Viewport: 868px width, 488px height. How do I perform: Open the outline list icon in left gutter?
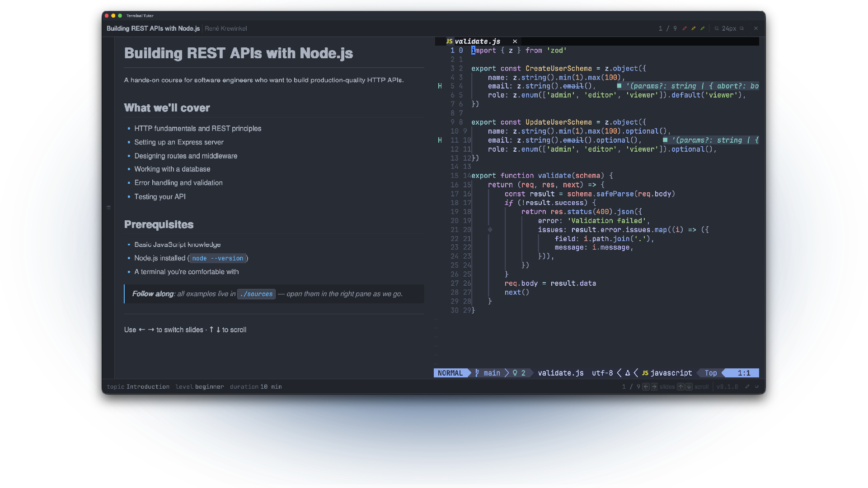click(x=108, y=208)
